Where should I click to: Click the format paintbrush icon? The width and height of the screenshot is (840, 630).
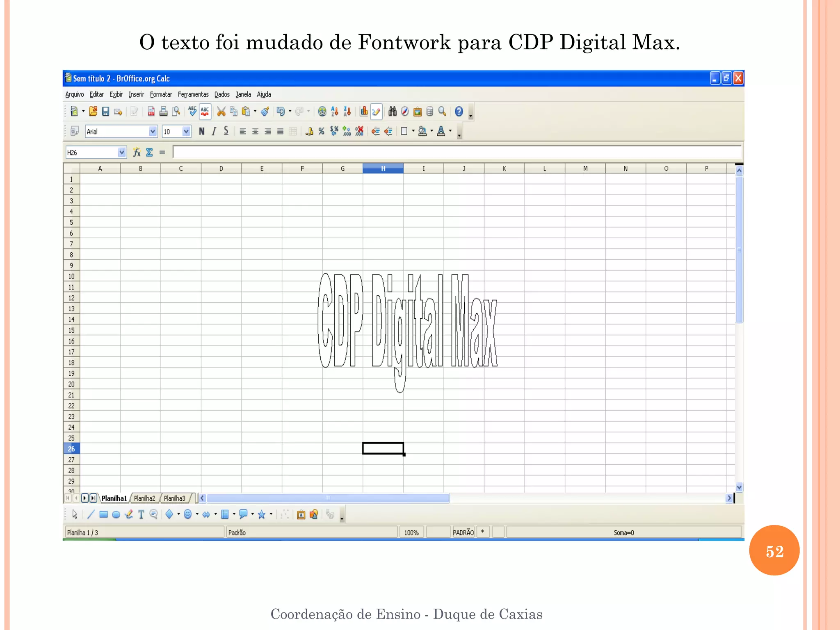pyautogui.click(x=265, y=112)
